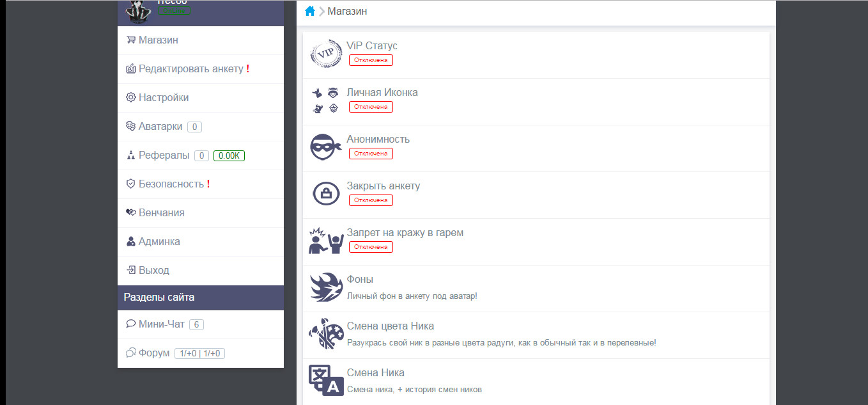The image size is (868, 405).
Task: Toggle Закрыть анкету Отключена badge
Action: pyautogui.click(x=371, y=200)
